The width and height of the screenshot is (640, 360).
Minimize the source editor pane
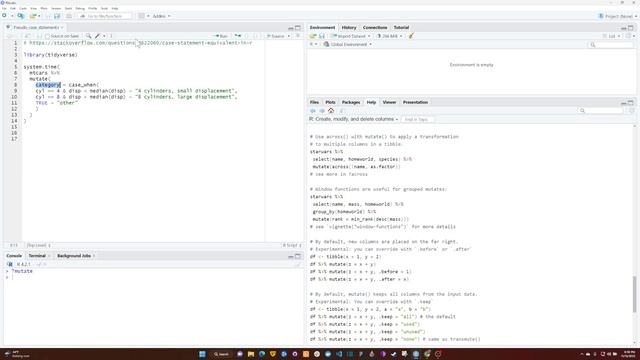click(291, 28)
